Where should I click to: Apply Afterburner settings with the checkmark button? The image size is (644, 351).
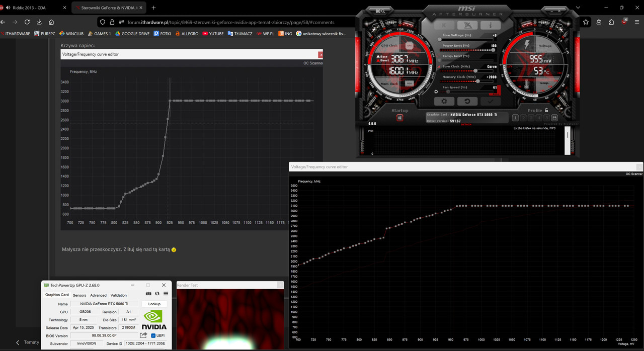[491, 101]
